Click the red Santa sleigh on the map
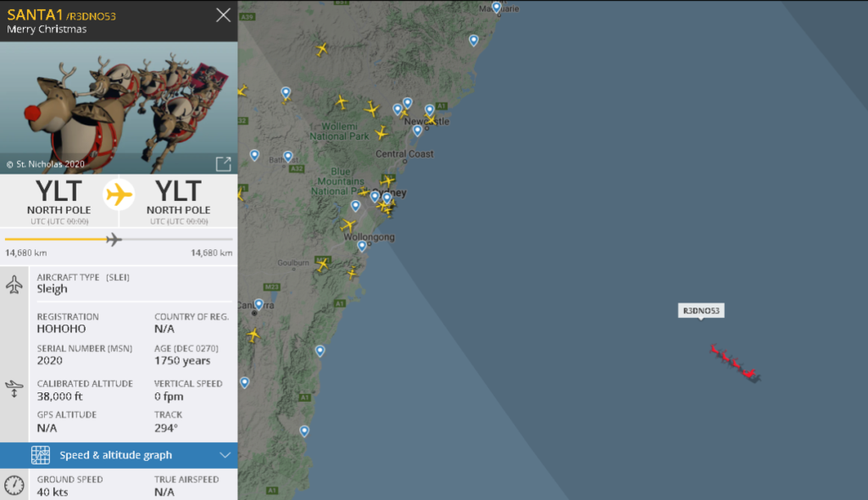The width and height of the screenshot is (868, 500). [736, 364]
